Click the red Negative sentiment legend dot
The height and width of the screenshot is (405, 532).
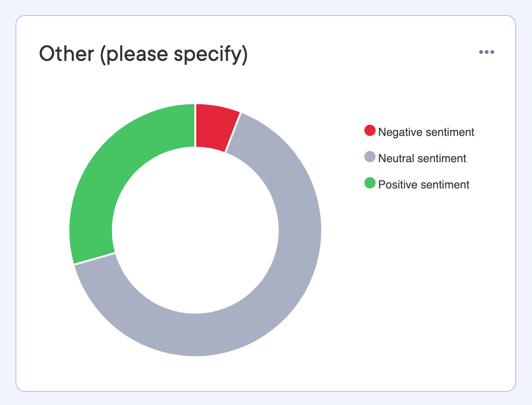pyautogui.click(x=370, y=131)
